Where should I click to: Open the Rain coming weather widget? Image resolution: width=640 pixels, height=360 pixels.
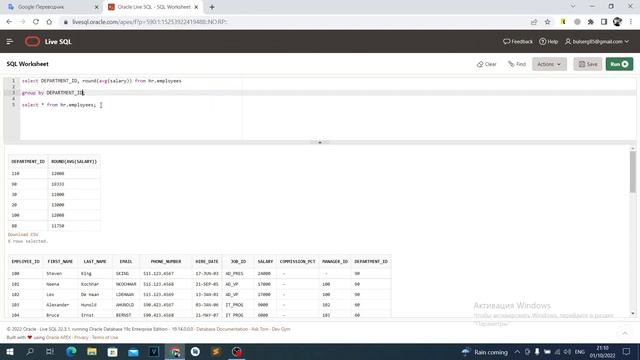coord(484,352)
